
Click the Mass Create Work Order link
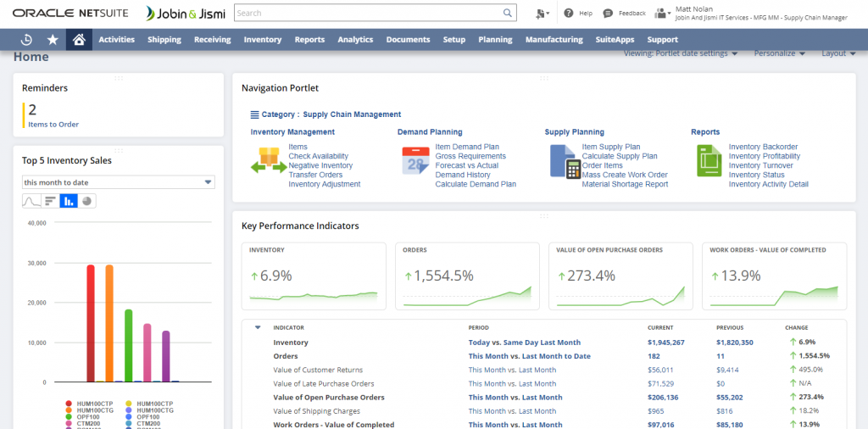pyautogui.click(x=625, y=175)
